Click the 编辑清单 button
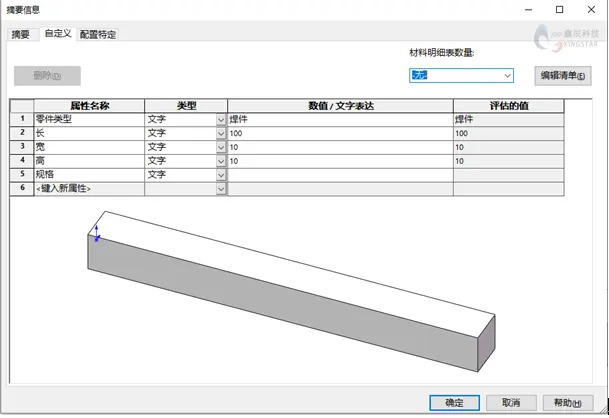 click(x=563, y=75)
